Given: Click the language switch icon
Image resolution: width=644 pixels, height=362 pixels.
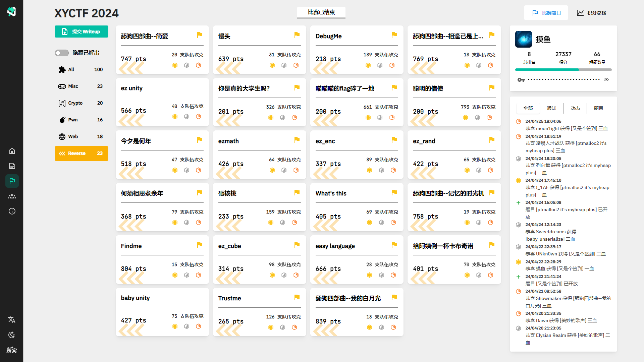Looking at the screenshot, I should 12,320.
